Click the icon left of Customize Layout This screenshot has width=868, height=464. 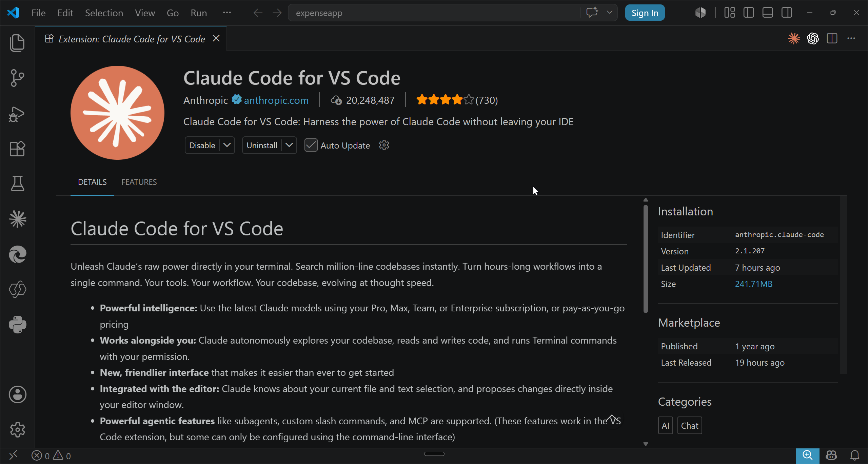pos(701,13)
